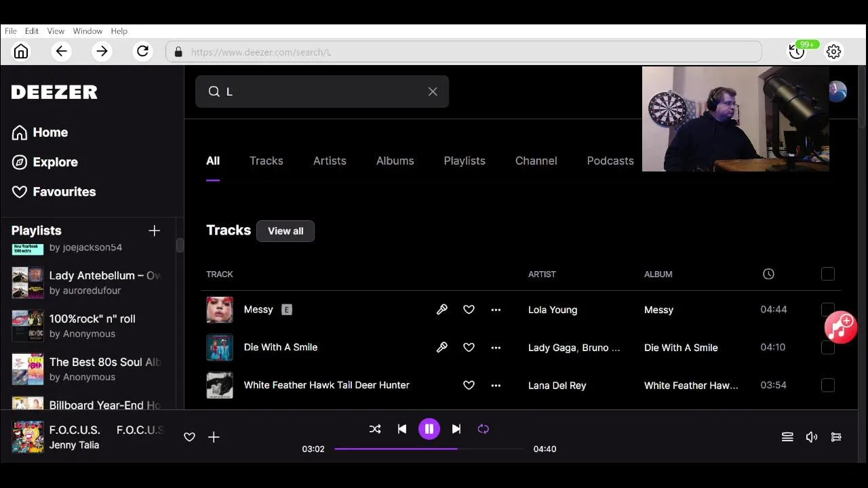Reload the Deezer page
868x488 pixels.
pyautogui.click(x=142, y=52)
